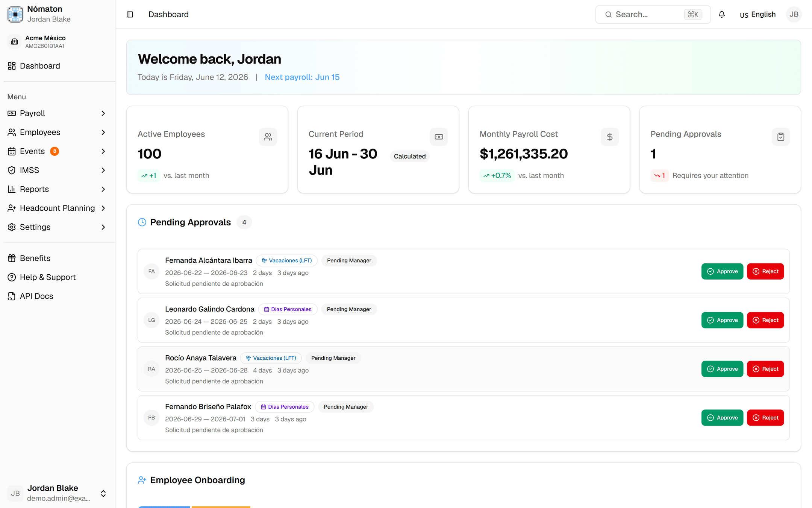Open the English language selector
The width and height of the screenshot is (812, 508).
click(757, 14)
